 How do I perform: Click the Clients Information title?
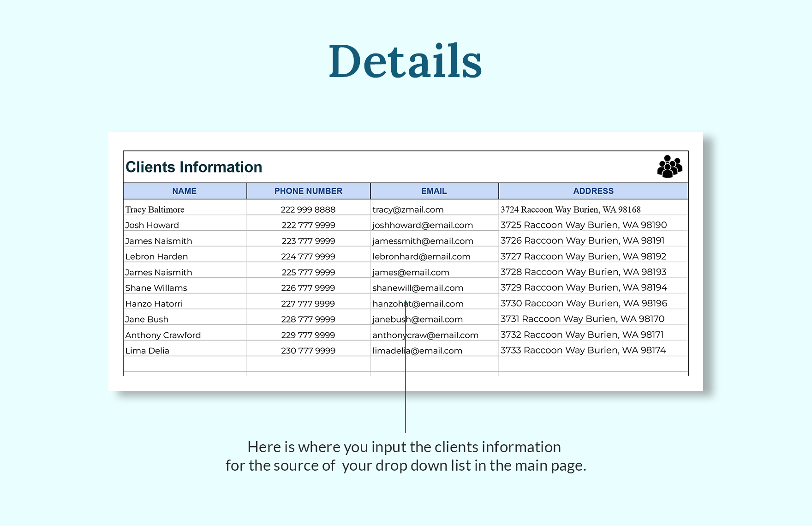[x=194, y=167]
